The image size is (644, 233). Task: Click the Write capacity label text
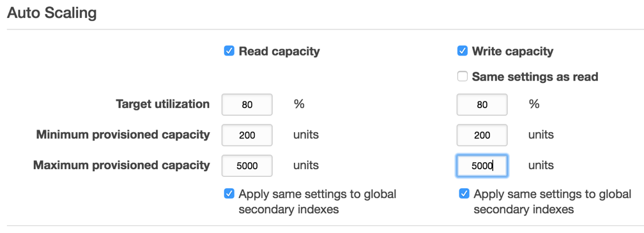512,52
